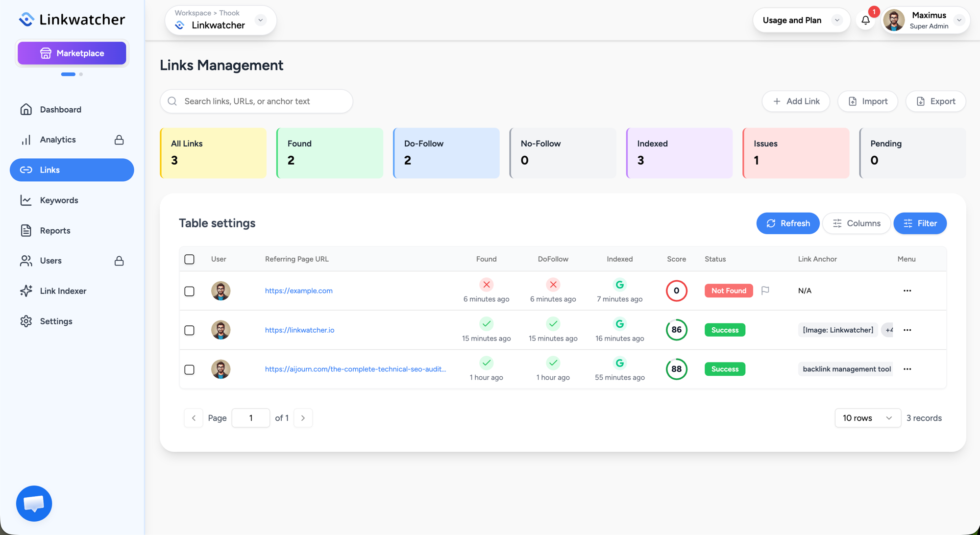Click the Linkwatcher logo icon
This screenshot has width=980, height=535.
(26, 19)
